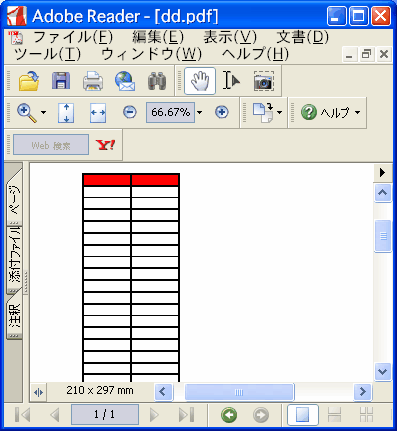The width and height of the screenshot is (397, 431).
Task: Fit page height with Actual Size icon
Action: tap(66, 113)
